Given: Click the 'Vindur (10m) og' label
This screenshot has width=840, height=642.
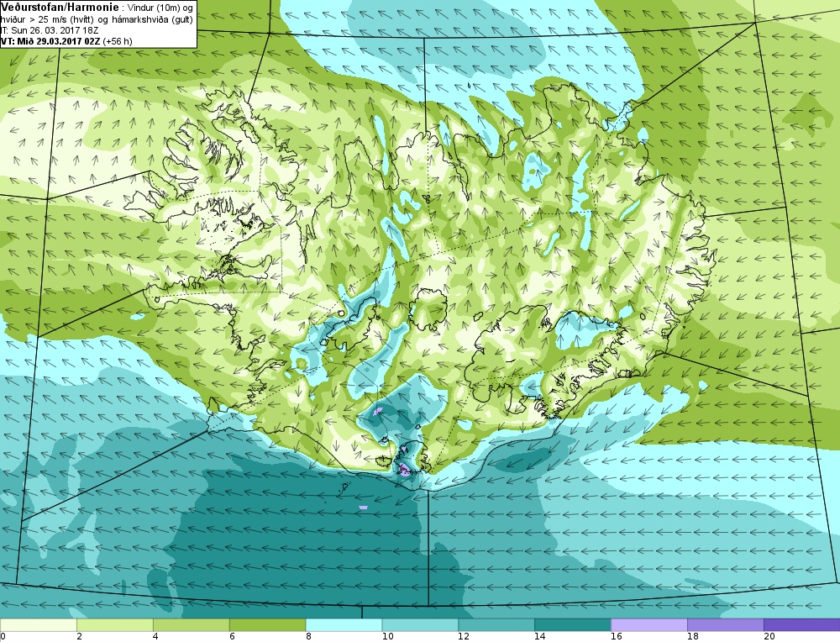Looking at the screenshot, I should pyautogui.click(x=159, y=8).
